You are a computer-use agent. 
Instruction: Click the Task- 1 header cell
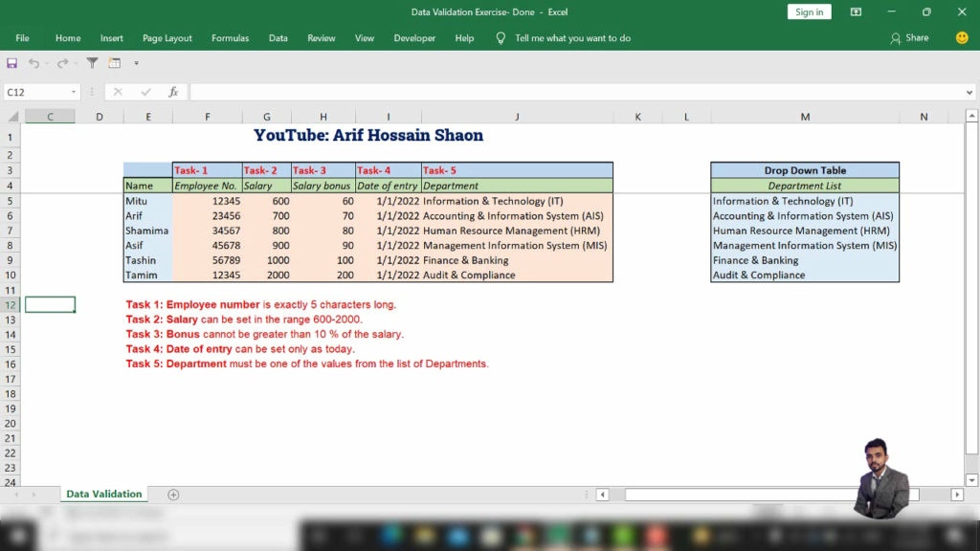click(208, 170)
